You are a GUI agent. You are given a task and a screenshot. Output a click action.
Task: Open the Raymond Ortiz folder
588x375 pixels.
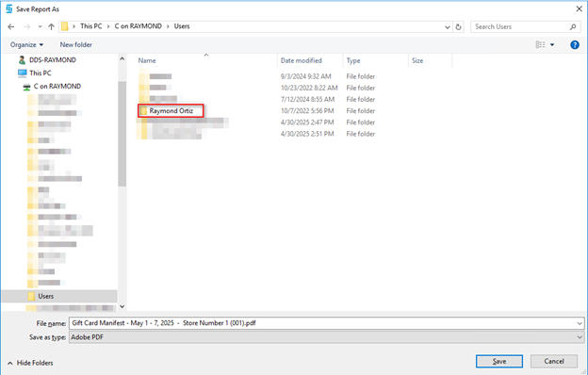[171, 111]
